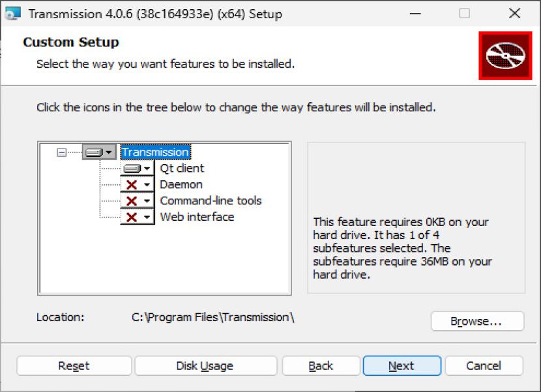Viewport: 541px width, 392px height.
Task: Select the Command-line tools feature label
Action: tap(211, 201)
